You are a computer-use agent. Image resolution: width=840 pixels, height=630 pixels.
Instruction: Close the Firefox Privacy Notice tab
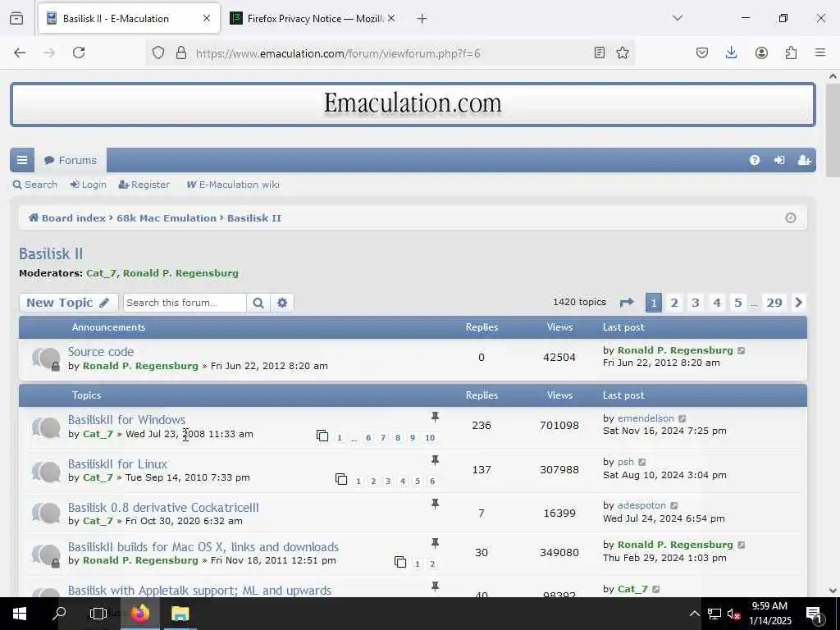click(x=391, y=19)
